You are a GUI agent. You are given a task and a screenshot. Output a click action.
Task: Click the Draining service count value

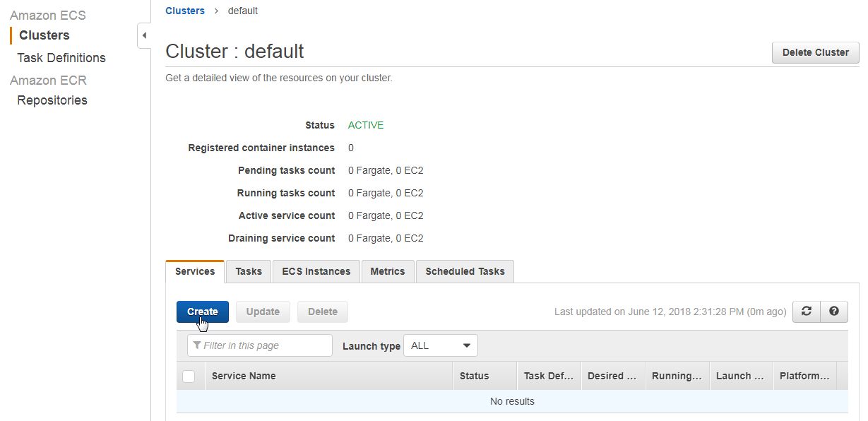[x=386, y=238]
